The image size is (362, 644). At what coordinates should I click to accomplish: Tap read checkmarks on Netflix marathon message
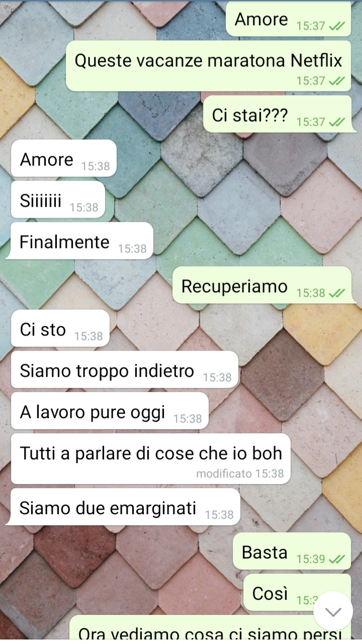[336, 80]
